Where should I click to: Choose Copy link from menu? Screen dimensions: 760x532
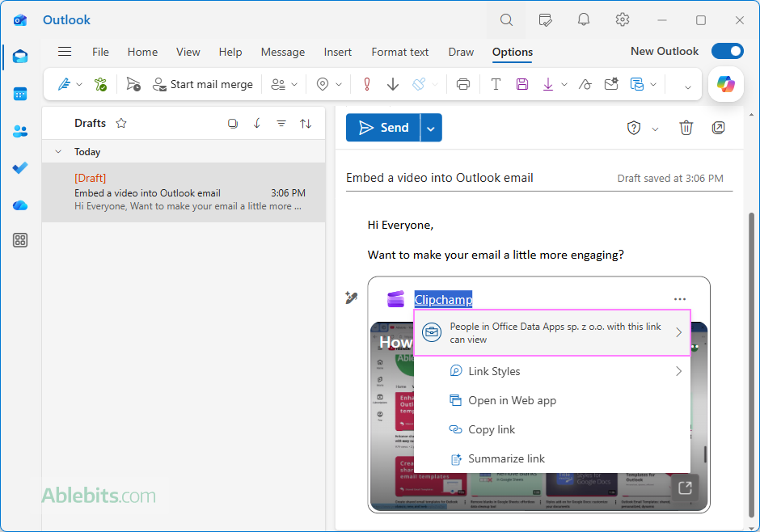coord(552,429)
